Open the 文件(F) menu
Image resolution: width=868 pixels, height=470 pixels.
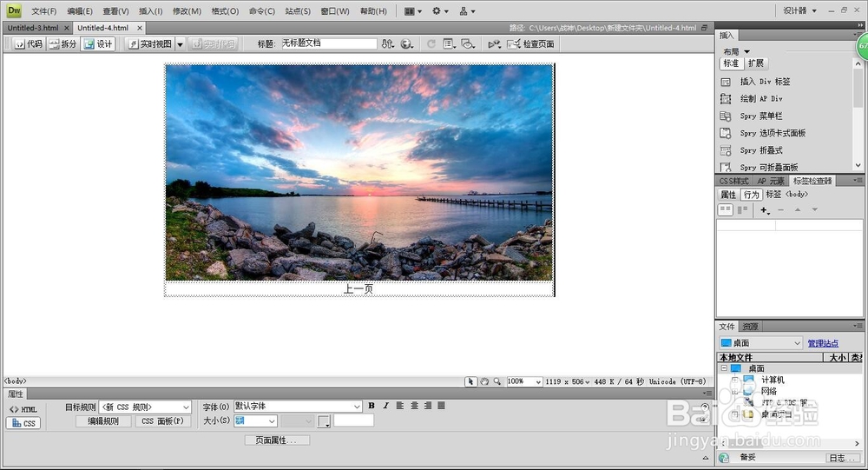(x=43, y=11)
